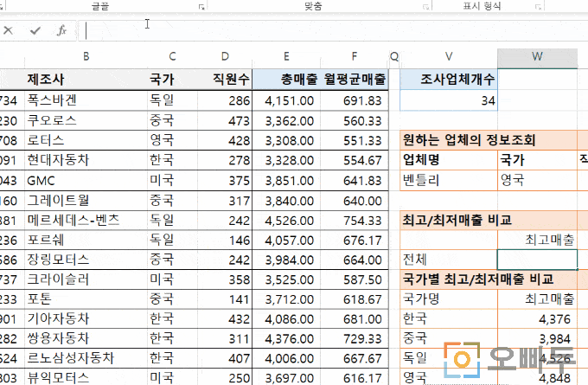Select the 르노삼성자동차 cell
Image resolution: width=588 pixels, height=385 pixels.
point(86,358)
